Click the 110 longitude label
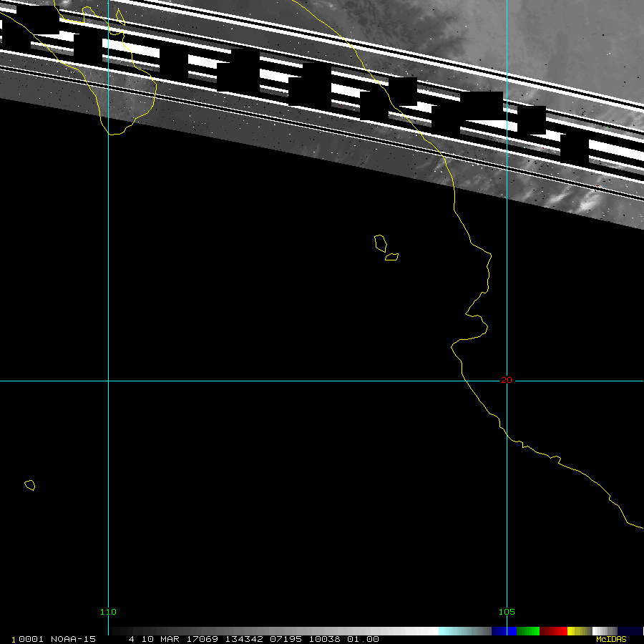Viewport: 644px width, 644px height. point(108,612)
